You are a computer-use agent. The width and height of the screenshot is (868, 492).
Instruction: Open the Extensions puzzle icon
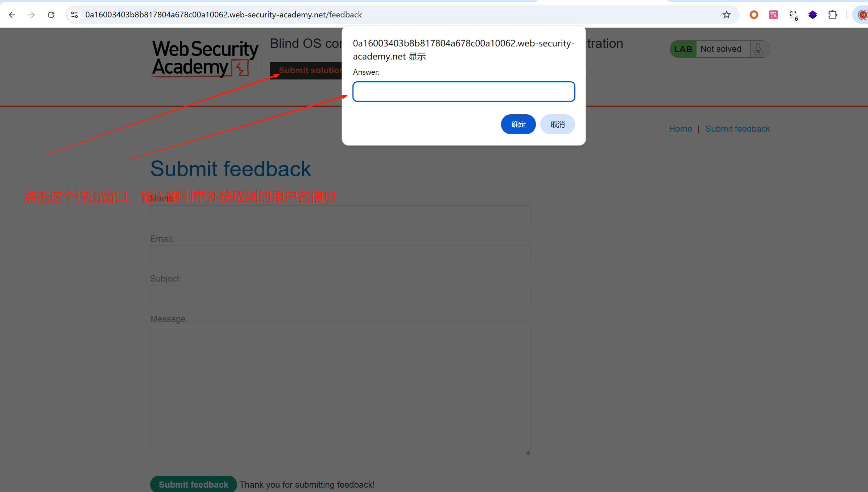(833, 15)
